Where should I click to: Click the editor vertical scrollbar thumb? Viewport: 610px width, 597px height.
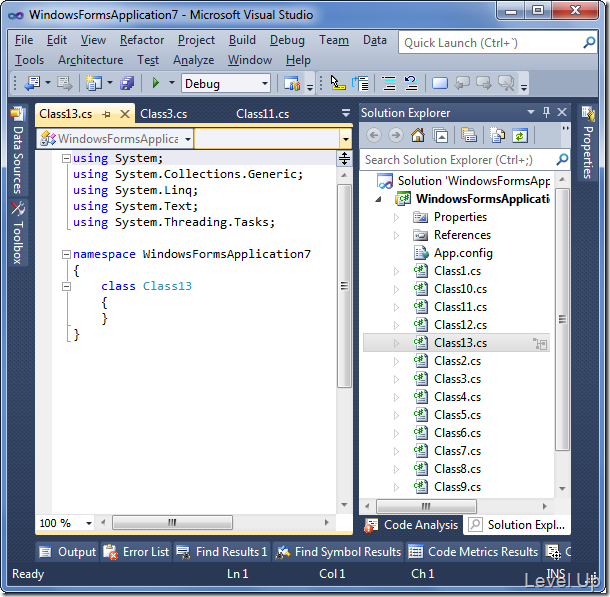344,286
